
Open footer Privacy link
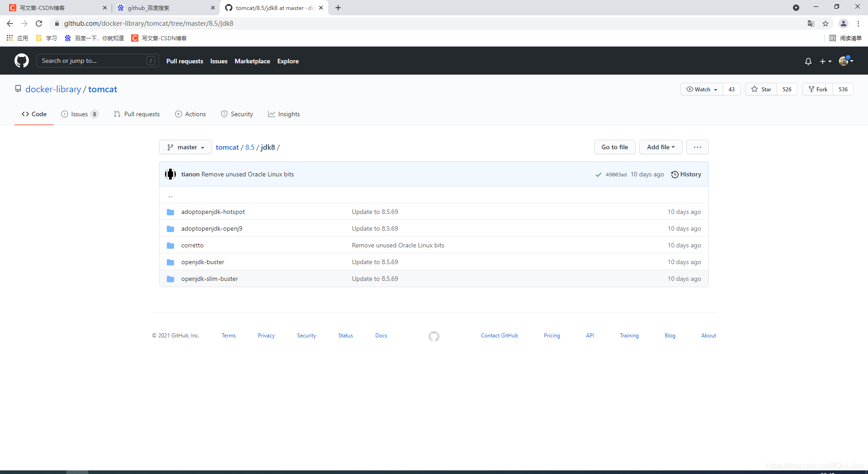(266, 336)
